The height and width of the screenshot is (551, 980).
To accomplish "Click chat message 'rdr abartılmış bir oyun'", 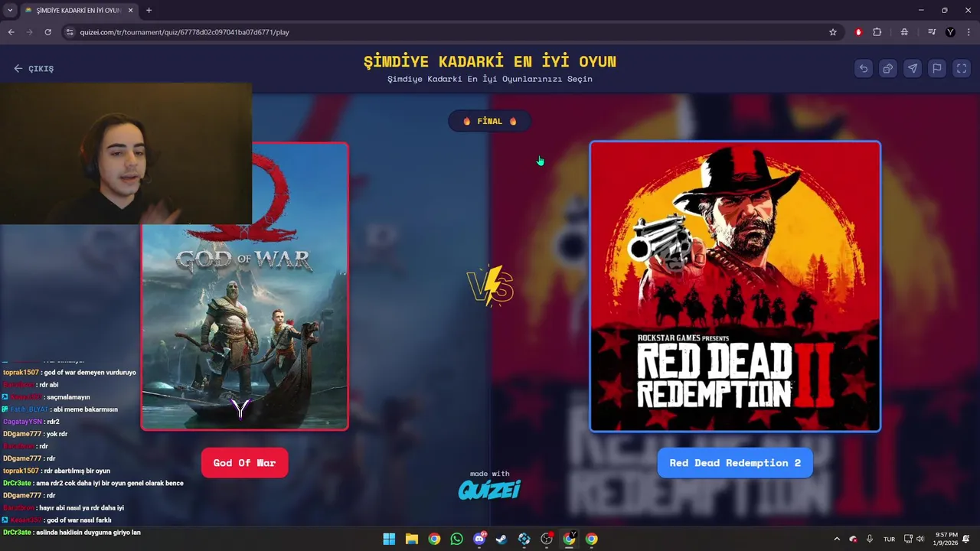I will point(77,471).
